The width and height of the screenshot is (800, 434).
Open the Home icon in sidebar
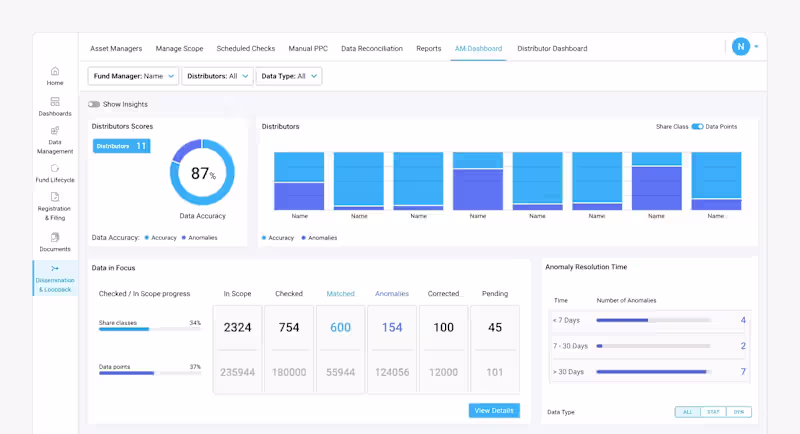55,71
